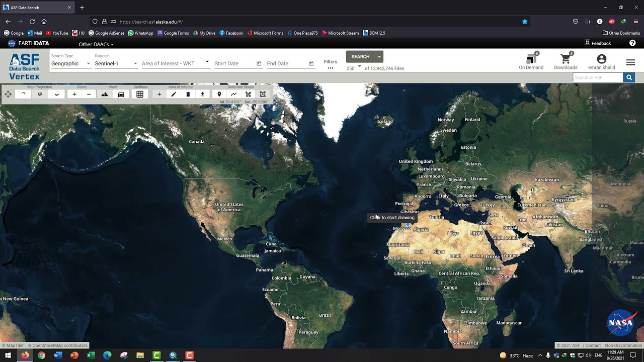Open the Other Bookmarks folder
The image size is (644, 362).
pos(621,33)
